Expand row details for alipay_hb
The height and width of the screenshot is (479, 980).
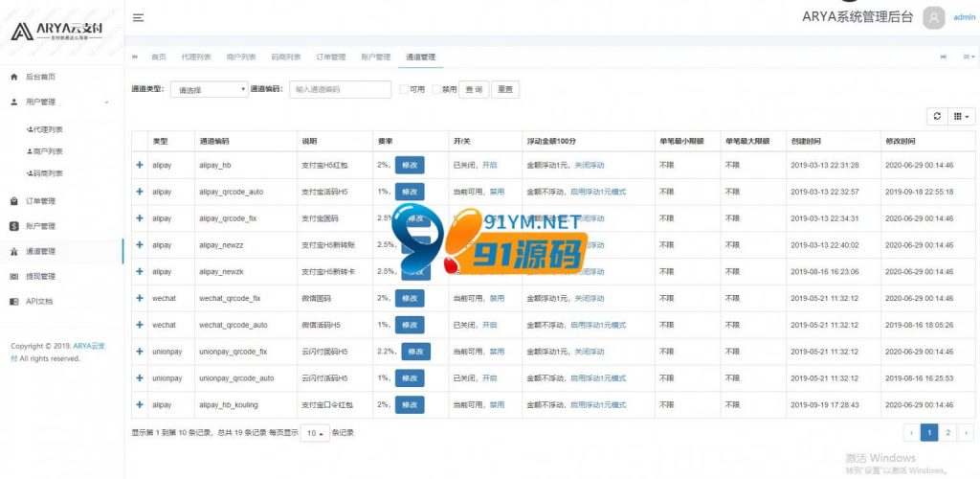(140, 165)
